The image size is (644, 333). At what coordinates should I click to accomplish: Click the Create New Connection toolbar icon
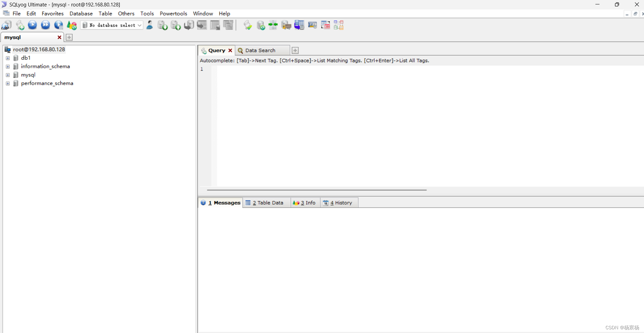click(7, 25)
